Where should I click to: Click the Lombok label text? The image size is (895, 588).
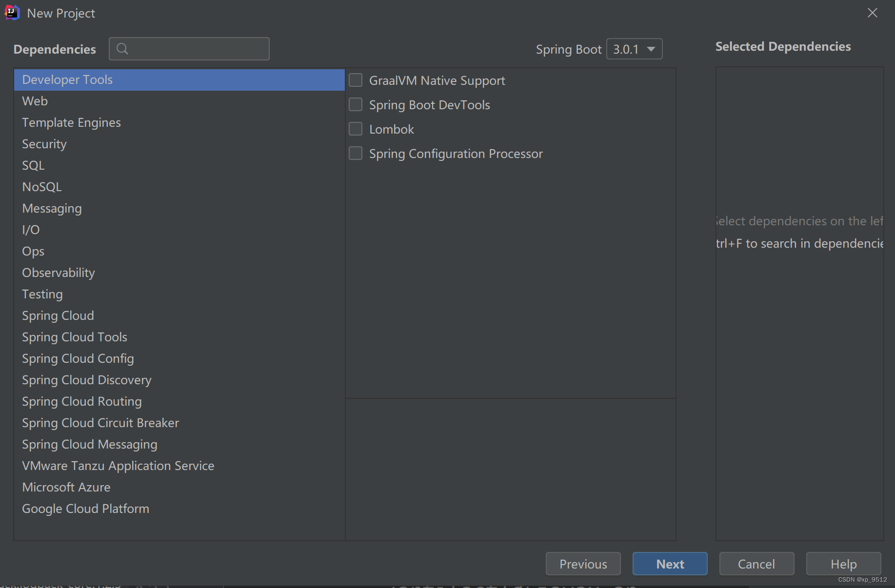[392, 129]
